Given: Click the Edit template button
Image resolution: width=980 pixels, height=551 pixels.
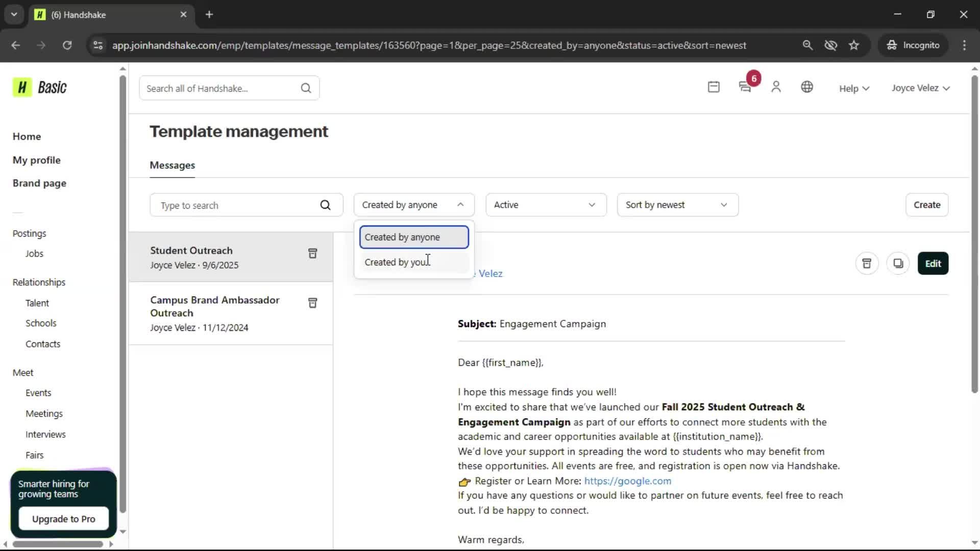Looking at the screenshot, I should click(933, 263).
